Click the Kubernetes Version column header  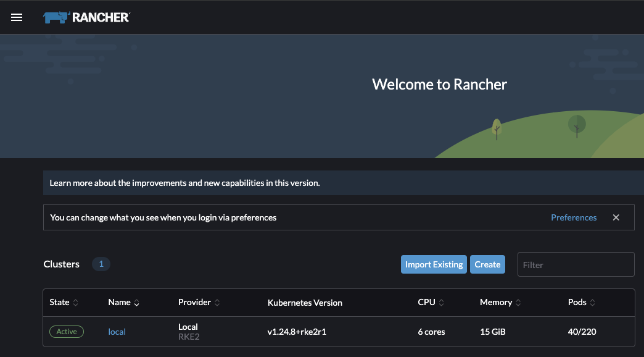coord(305,303)
